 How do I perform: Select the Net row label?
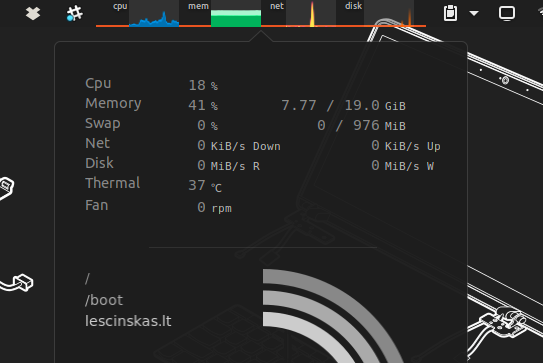click(x=97, y=143)
